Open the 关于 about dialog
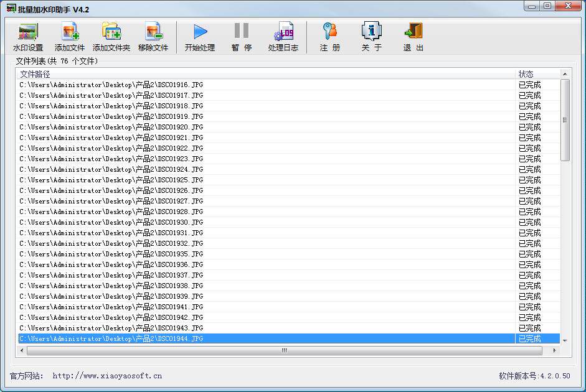This screenshot has height=392, width=586. point(372,37)
